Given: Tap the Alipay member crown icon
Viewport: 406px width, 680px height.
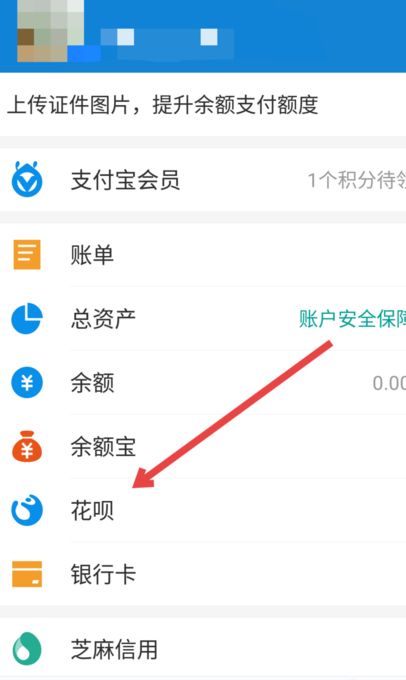Looking at the screenshot, I should [27, 179].
